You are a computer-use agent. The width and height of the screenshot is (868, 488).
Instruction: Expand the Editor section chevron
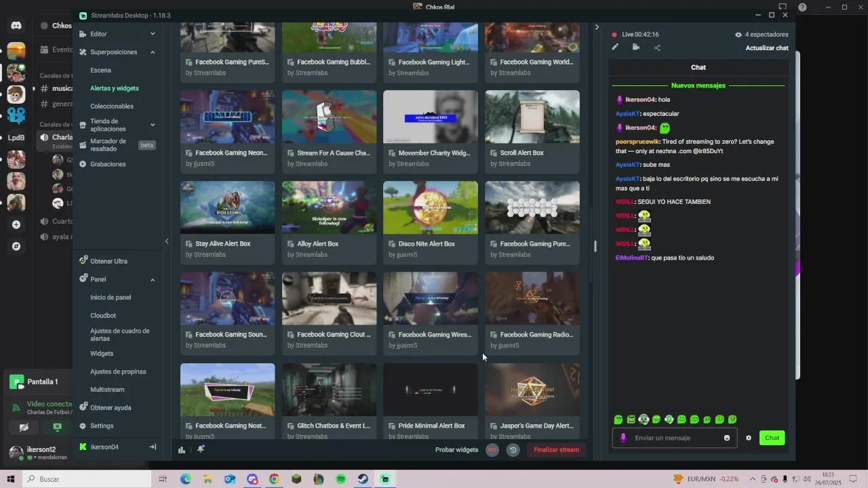(x=153, y=34)
